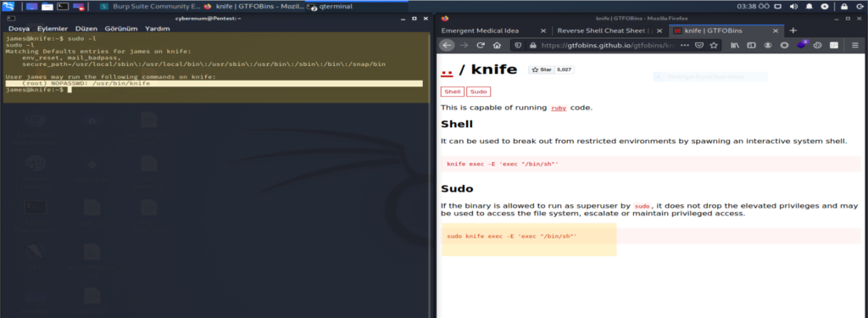Click the GitHub Star button
Viewport: 868px width, 318px height.
[x=542, y=70]
